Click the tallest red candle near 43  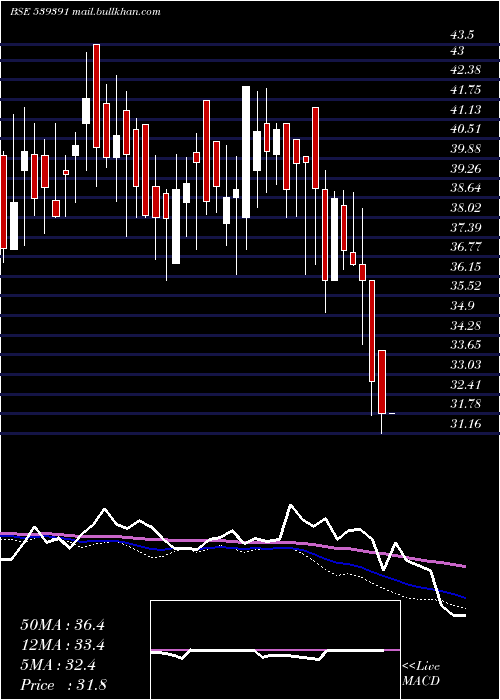click(x=96, y=96)
